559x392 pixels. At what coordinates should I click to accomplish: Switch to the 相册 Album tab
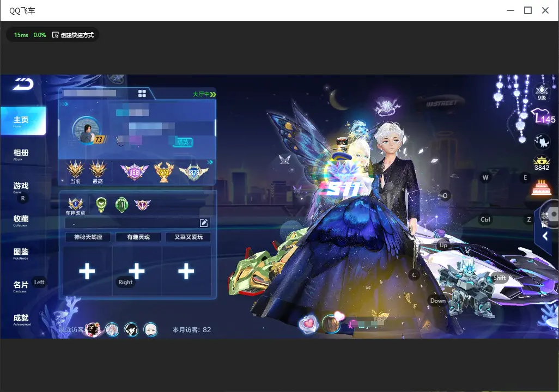[21, 154]
